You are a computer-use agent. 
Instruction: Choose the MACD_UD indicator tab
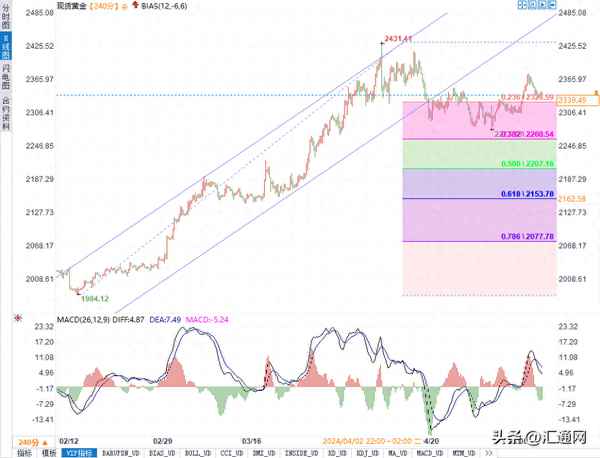430,453
